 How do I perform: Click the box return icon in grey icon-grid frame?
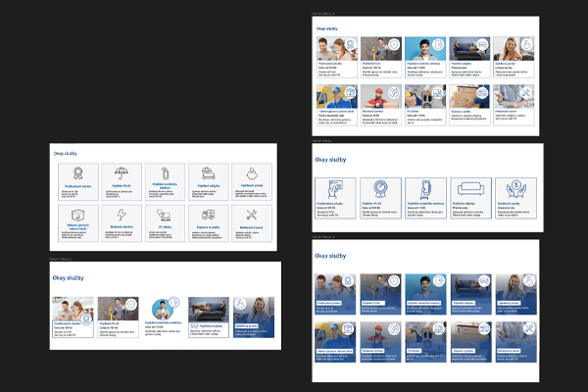tap(78, 216)
